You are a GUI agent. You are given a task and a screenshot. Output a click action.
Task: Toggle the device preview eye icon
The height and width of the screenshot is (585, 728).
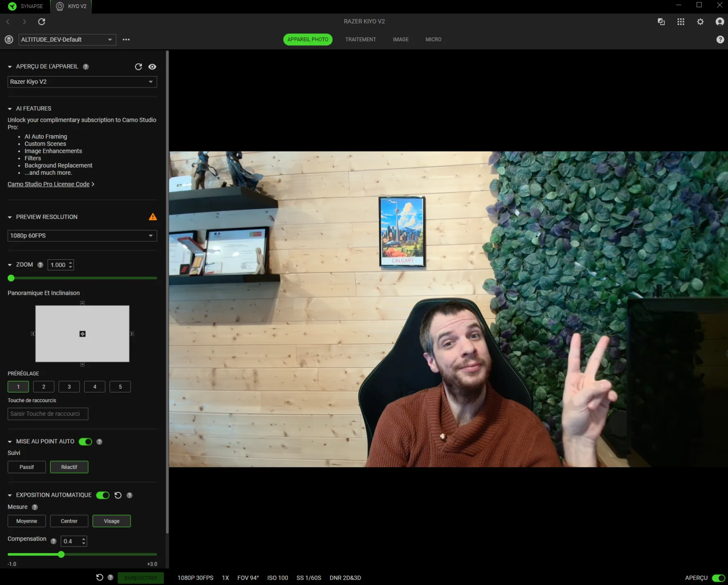152,67
